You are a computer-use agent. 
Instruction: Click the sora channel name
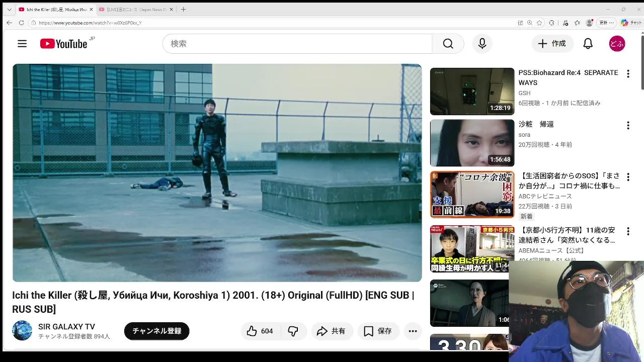click(x=524, y=135)
